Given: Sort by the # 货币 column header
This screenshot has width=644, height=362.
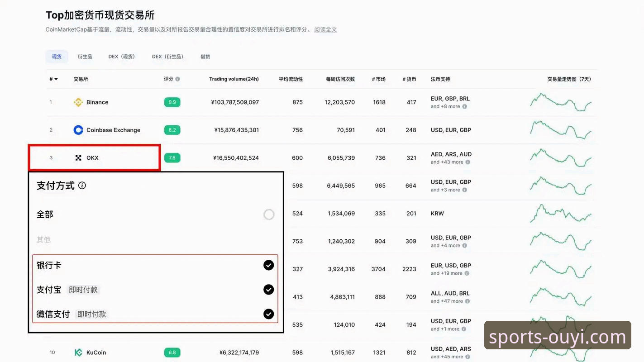Looking at the screenshot, I should [x=409, y=79].
